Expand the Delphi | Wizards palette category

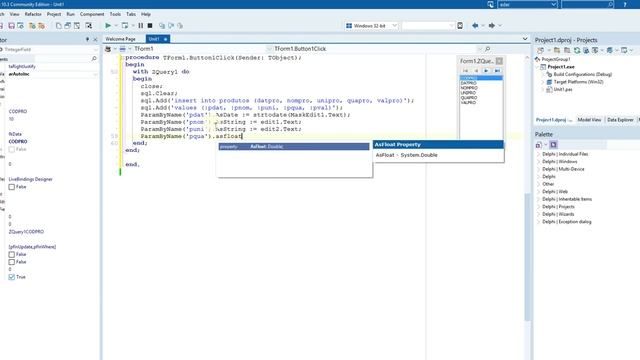(x=538, y=214)
